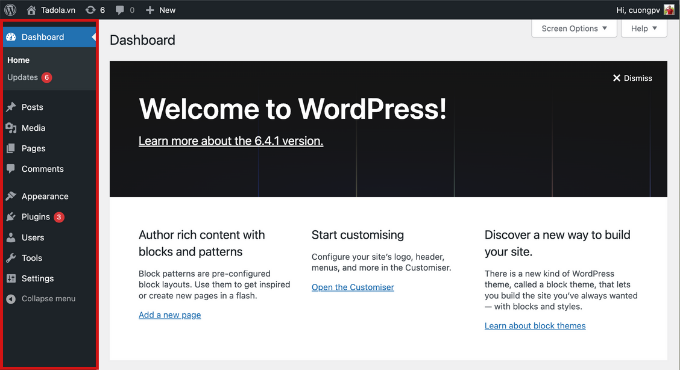
Task: Click the Plugins plug icon
Action: click(x=11, y=216)
